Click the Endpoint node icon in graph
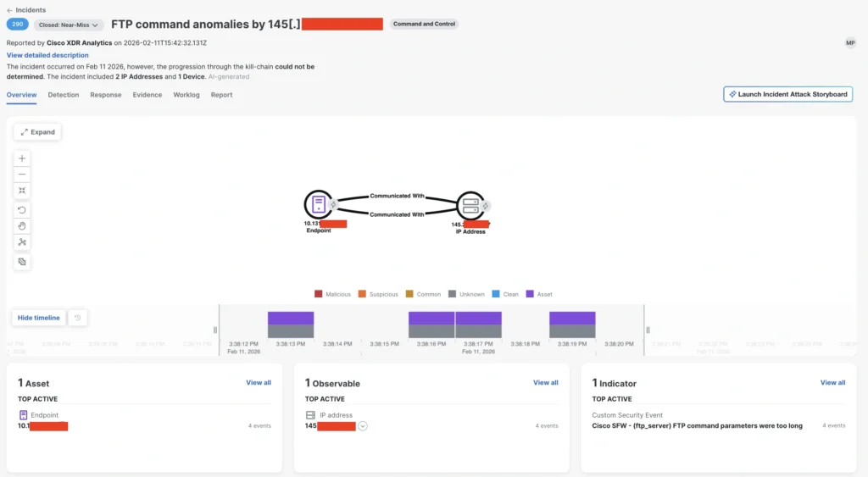This screenshot has width=868, height=477. coord(319,204)
